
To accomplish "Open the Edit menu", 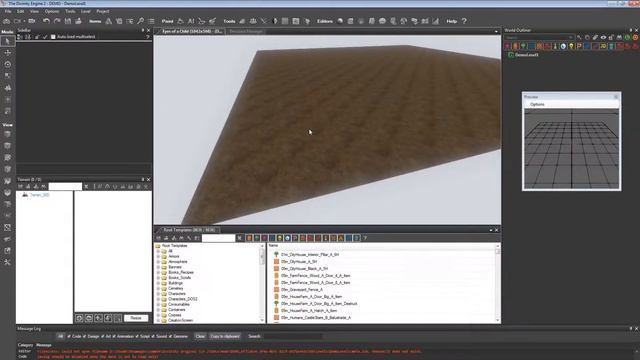I will click(x=20, y=11).
